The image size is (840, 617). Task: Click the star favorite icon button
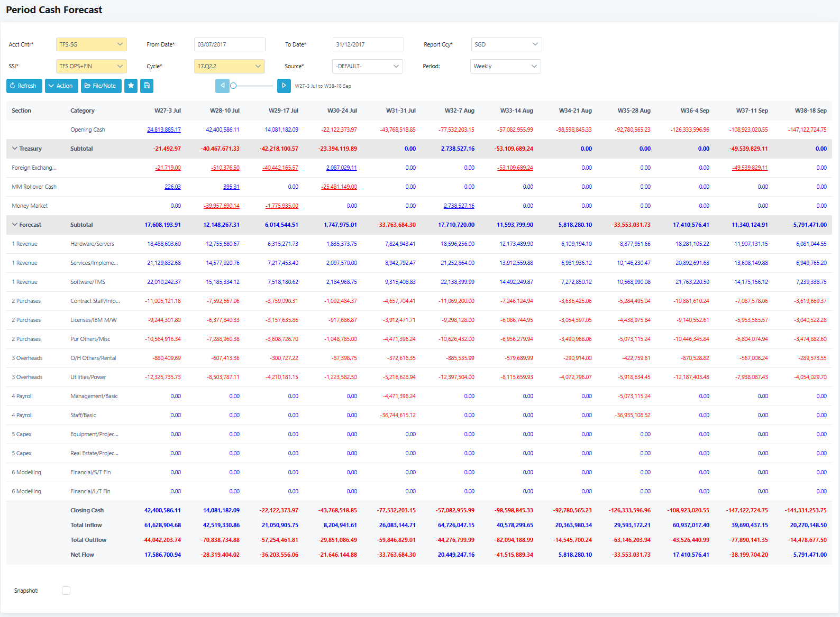tap(131, 86)
